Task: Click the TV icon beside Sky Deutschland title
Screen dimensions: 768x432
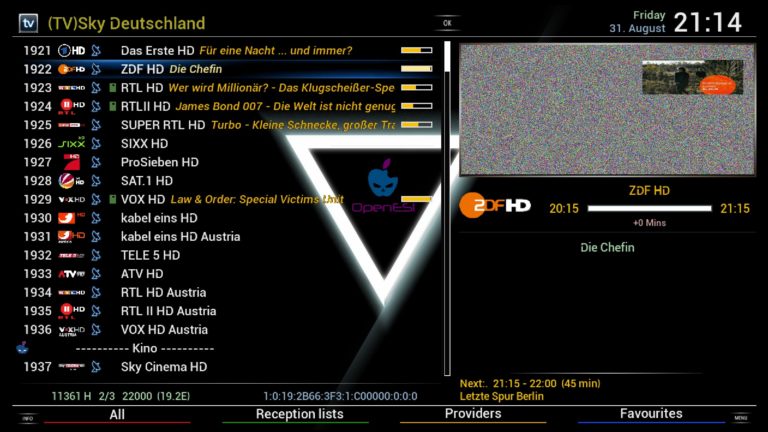Action: tap(28, 23)
